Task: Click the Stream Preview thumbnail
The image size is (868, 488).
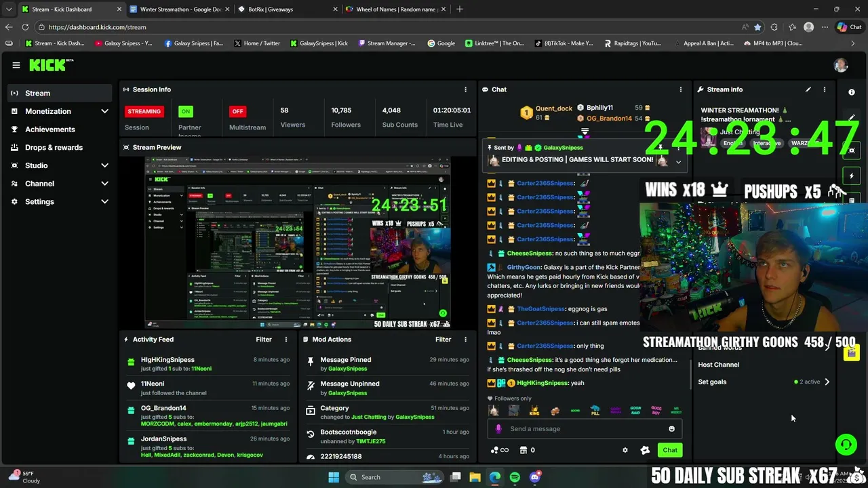Action: tap(297, 243)
